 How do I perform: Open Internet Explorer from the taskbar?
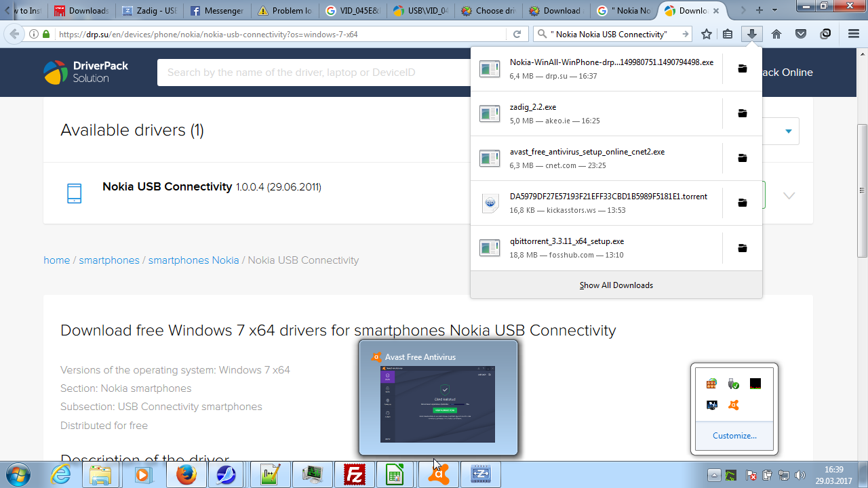[x=61, y=474]
